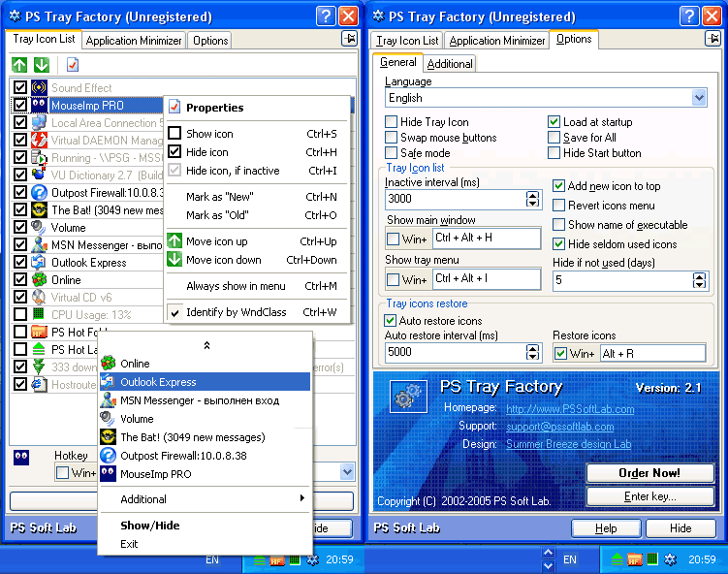The image size is (728, 574).
Task: Click the Order Now! button
Action: click(649, 473)
